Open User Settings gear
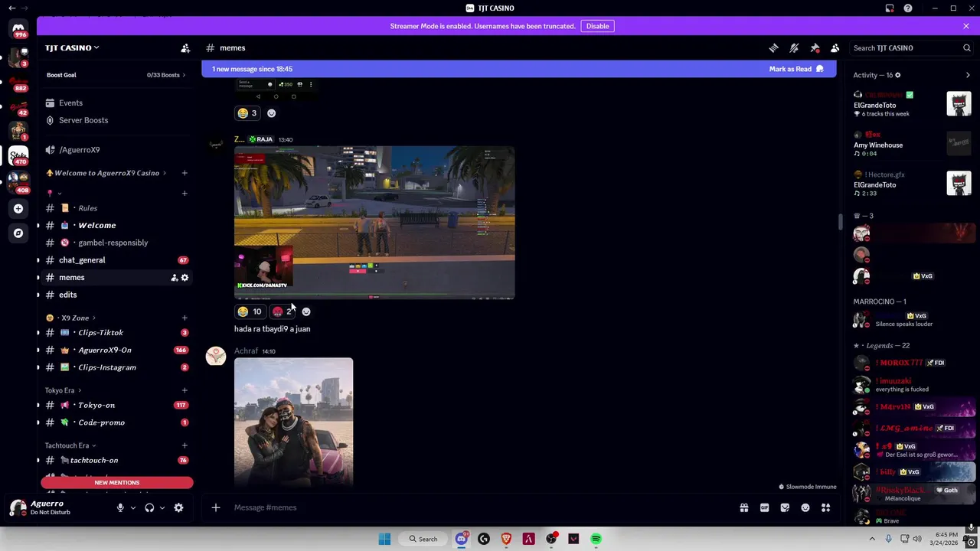This screenshot has width=980, height=551. 178,507
